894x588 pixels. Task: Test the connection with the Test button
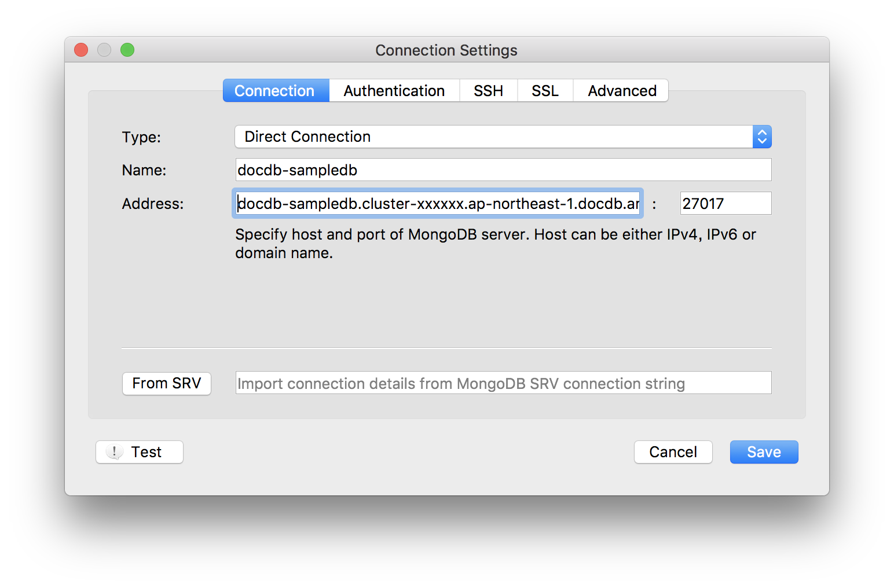click(x=140, y=452)
